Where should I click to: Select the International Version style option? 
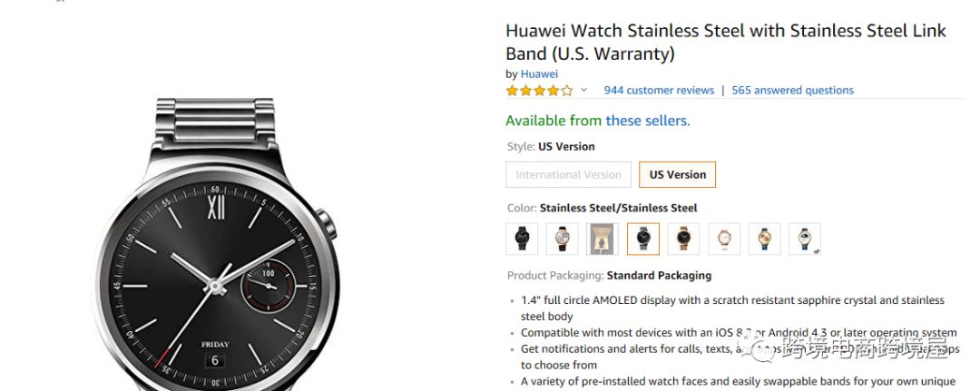pos(569,175)
